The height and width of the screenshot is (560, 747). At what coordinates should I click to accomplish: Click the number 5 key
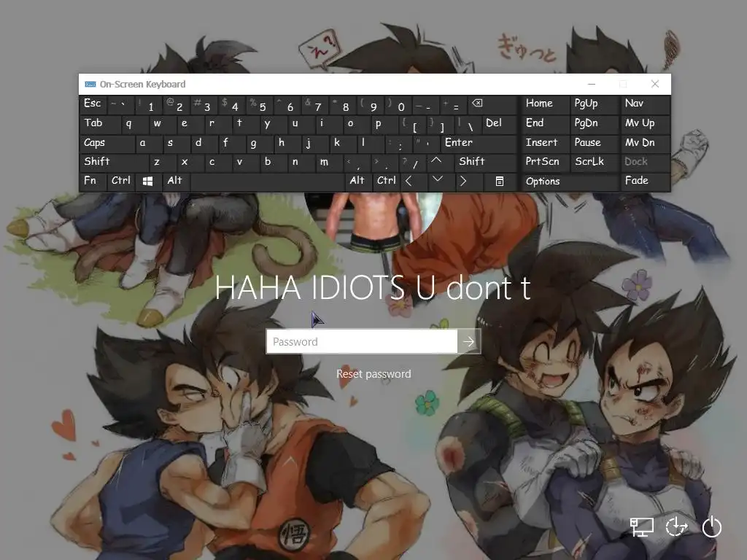(x=260, y=105)
